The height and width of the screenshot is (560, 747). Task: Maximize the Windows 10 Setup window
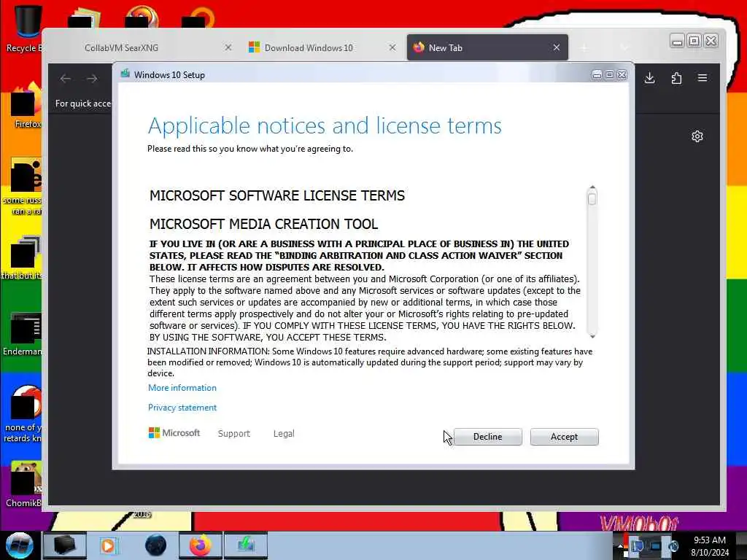click(x=609, y=75)
